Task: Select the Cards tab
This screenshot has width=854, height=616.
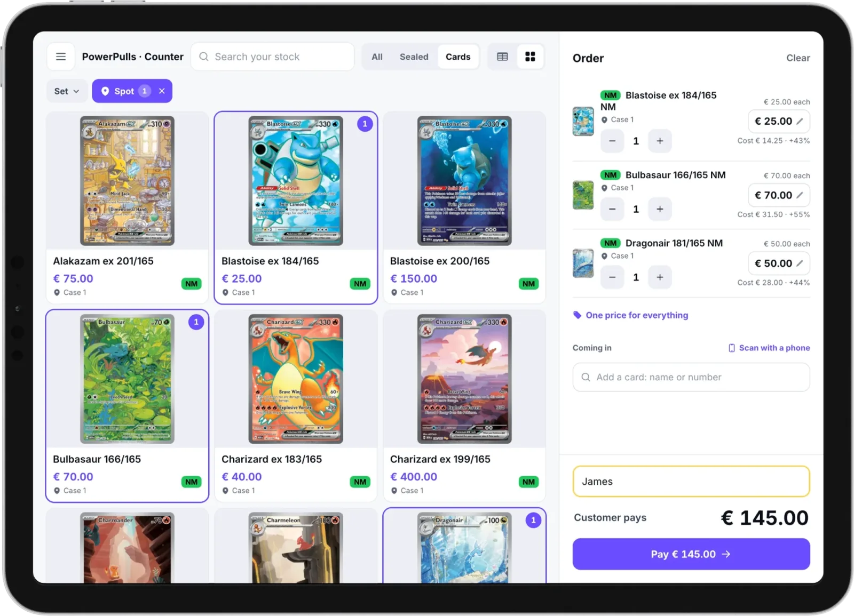Action: point(458,57)
